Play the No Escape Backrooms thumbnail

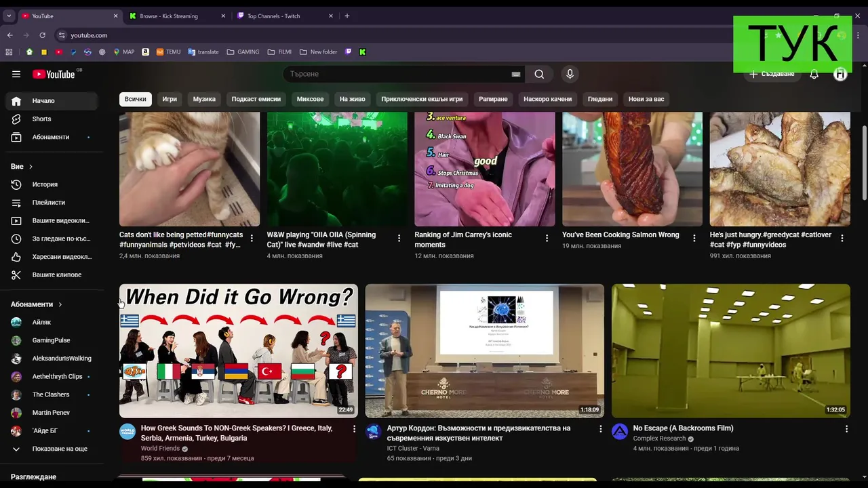[x=730, y=350]
